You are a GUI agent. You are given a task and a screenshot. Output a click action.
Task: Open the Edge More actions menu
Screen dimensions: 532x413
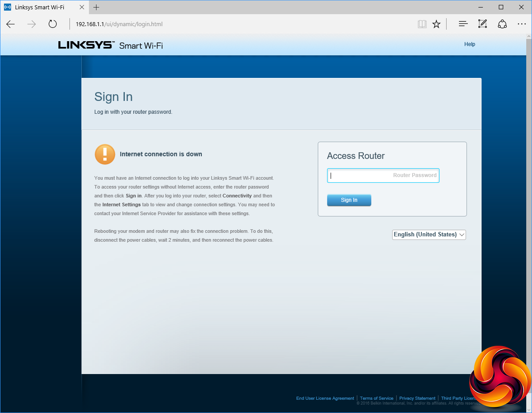coord(522,24)
